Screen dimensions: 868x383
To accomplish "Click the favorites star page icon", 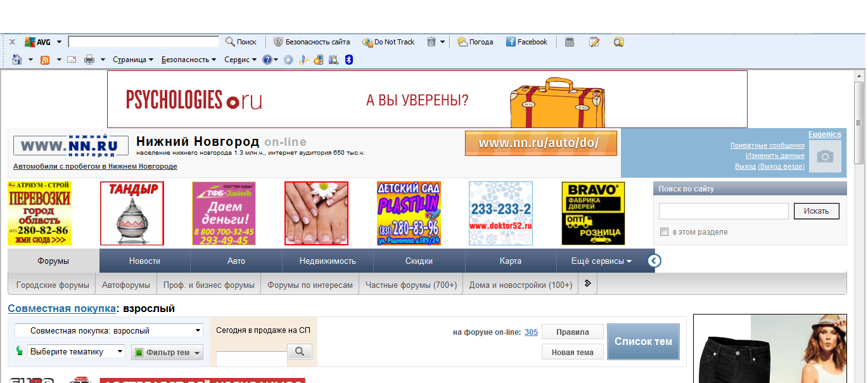I will [x=318, y=60].
